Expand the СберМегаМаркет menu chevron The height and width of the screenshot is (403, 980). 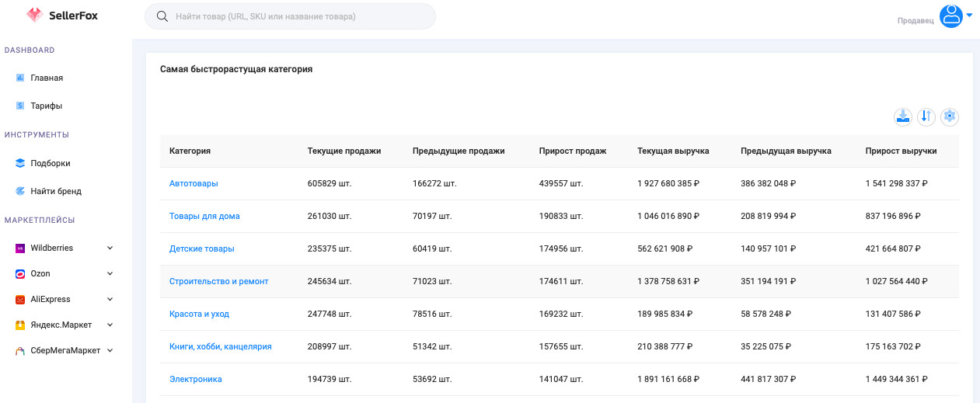(x=110, y=350)
